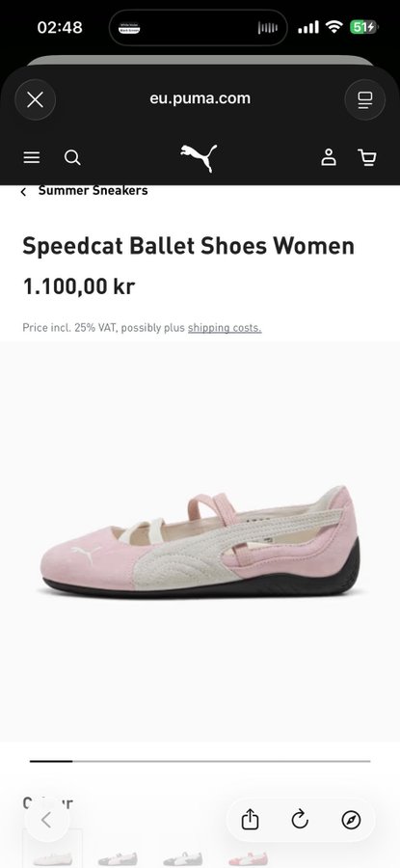This screenshot has width=400, height=868.
Task: Open the shopping cart
Action: (x=367, y=157)
